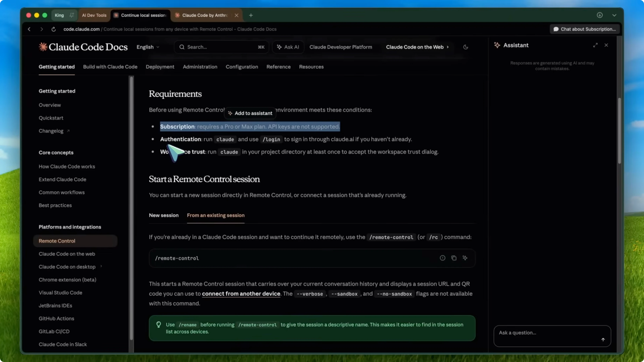Click the Claude Code Docs logo
The height and width of the screenshot is (362, 644).
click(83, 47)
